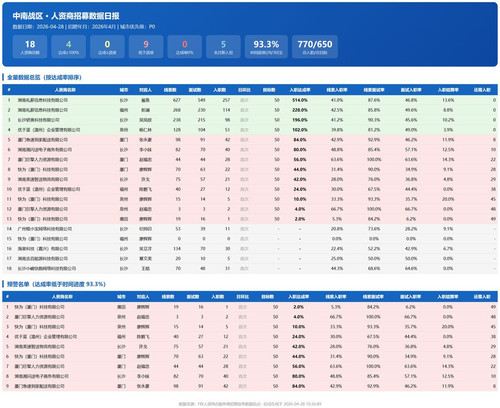
Task: Click the cell showing 10.2%
Action: click(448, 120)
